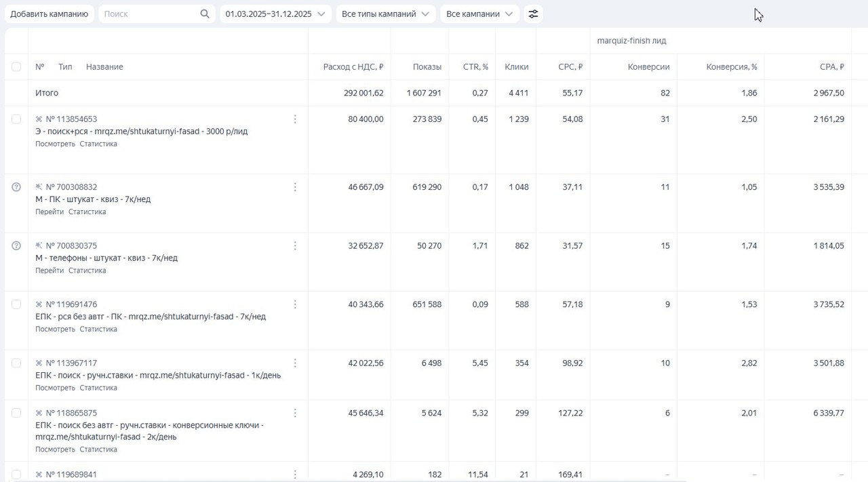Open three-dot menu for campaign 113967117
This screenshot has height=482, width=868.
(x=295, y=363)
